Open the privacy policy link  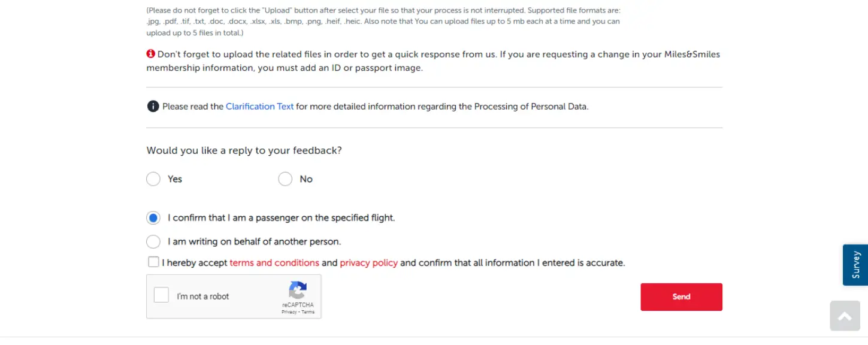[x=369, y=263]
